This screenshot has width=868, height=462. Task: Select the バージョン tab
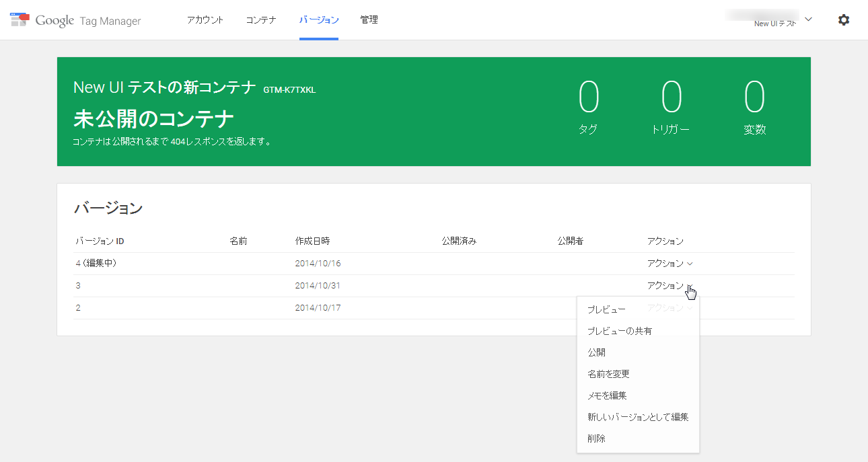[x=319, y=20]
